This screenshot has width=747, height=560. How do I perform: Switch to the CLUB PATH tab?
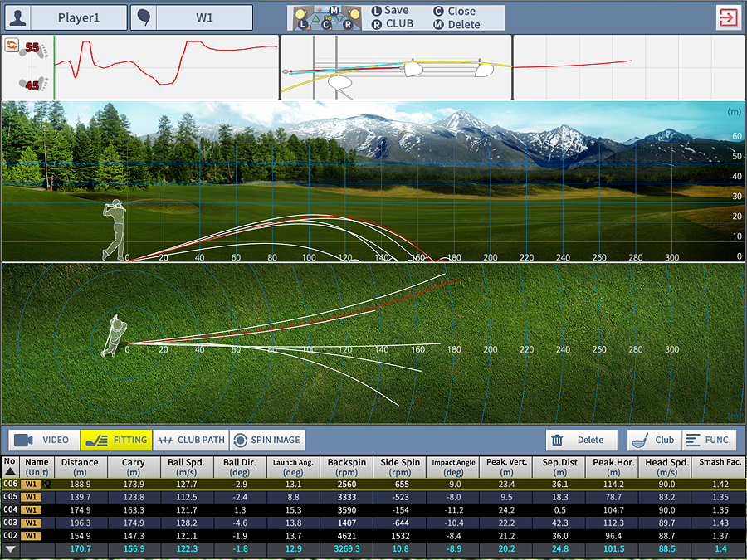190,440
